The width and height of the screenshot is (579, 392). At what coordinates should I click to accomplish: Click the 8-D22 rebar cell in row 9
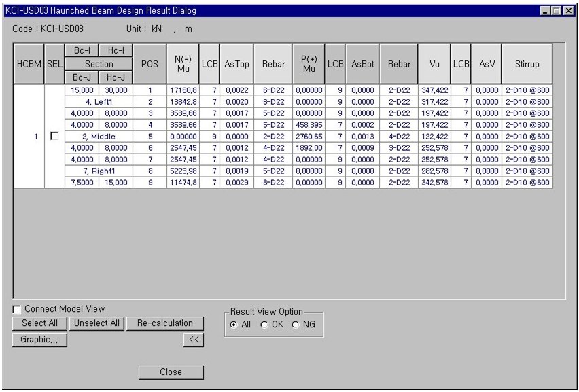[x=273, y=183]
